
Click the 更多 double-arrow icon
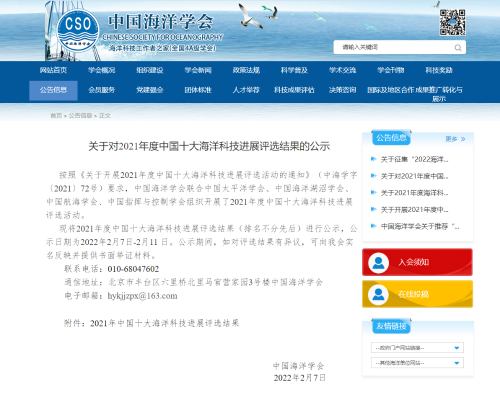[463, 139]
